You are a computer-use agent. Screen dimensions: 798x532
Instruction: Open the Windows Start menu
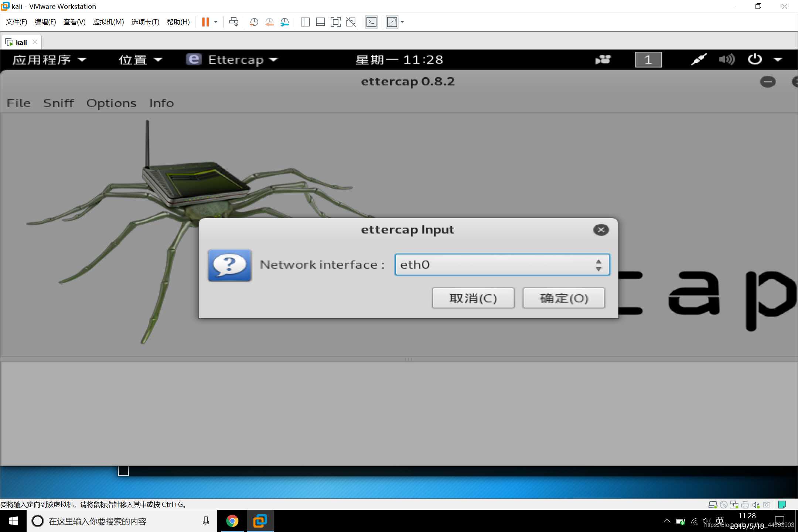click(13, 521)
